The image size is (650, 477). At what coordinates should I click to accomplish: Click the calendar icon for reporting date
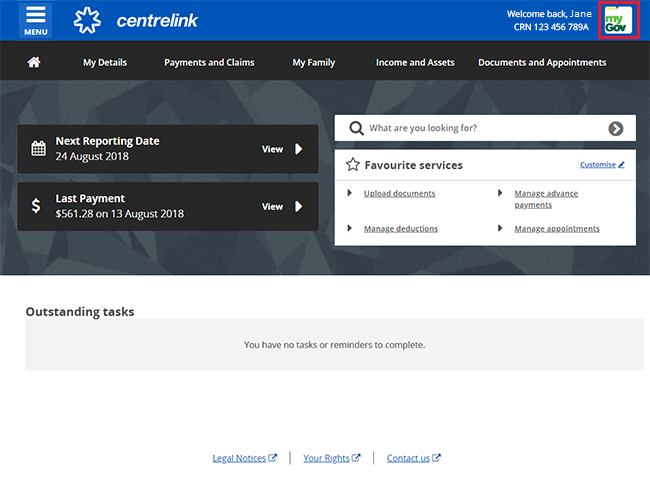coord(38,149)
